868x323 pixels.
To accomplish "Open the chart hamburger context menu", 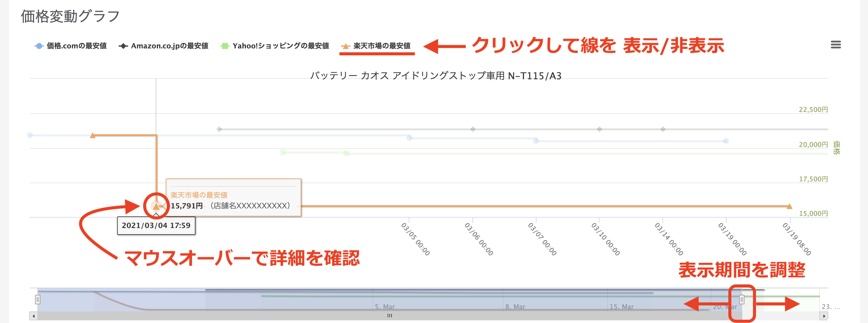I will click(835, 45).
